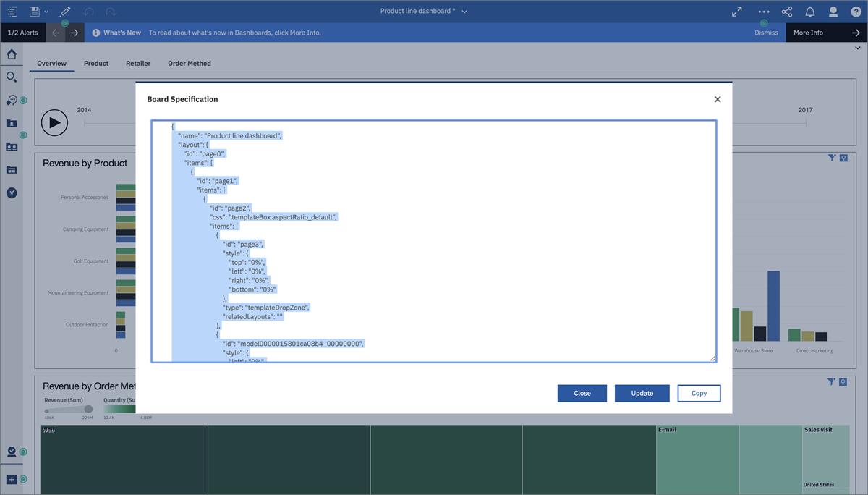Adjust the Revenue (Sum) range slider handle
The width and height of the screenshot is (868, 495).
pyautogui.click(x=88, y=409)
